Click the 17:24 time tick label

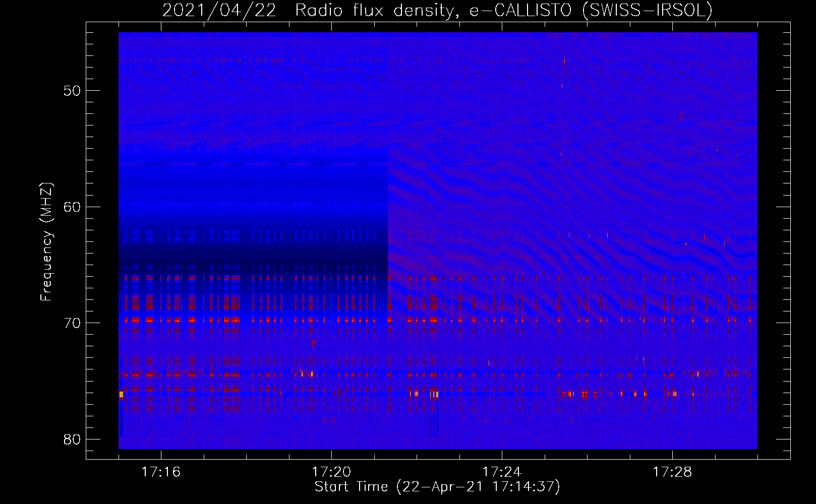(x=502, y=472)
